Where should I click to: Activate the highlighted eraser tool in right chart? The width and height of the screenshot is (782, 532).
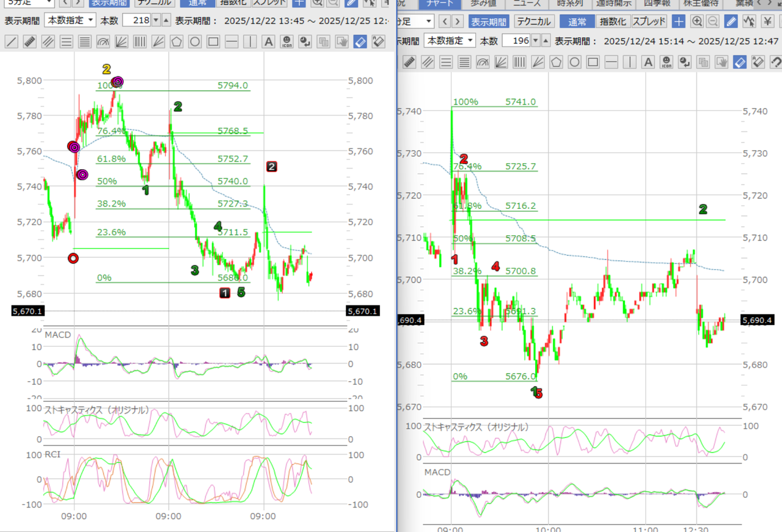coord(740,62)
